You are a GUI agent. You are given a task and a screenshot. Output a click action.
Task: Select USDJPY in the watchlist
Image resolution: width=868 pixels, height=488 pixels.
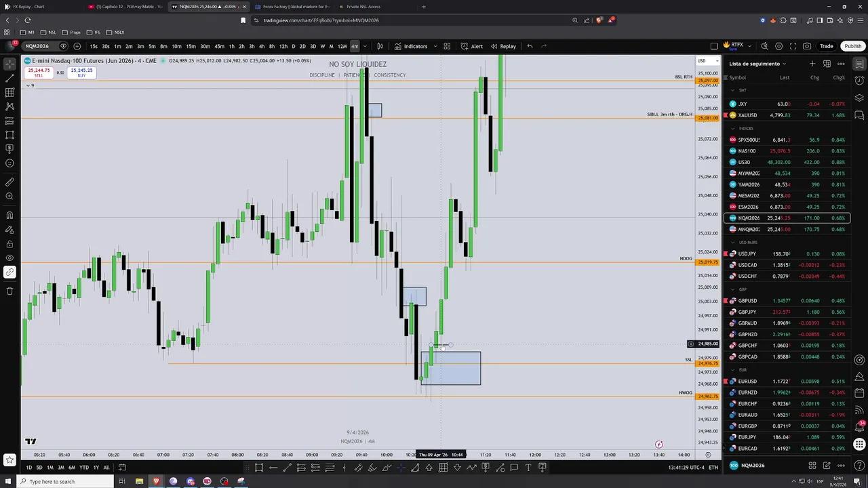point(787,253)
